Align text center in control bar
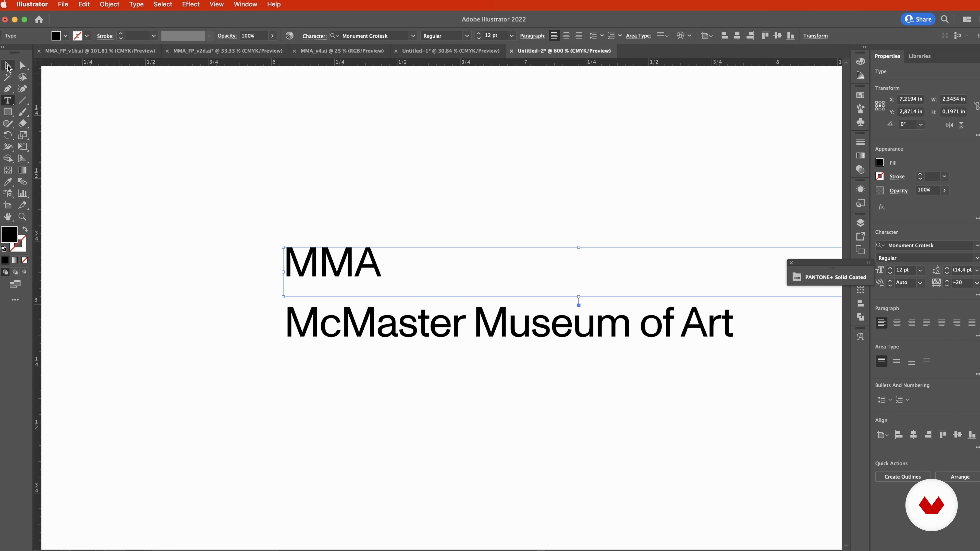This screenshot has height=551, width=980. click(x=567, y=36)
